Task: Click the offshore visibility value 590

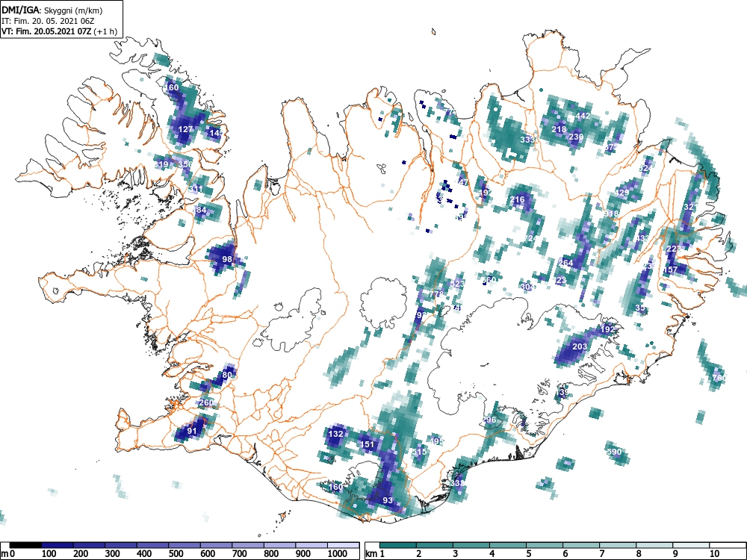Action: [x=615, y=452]
